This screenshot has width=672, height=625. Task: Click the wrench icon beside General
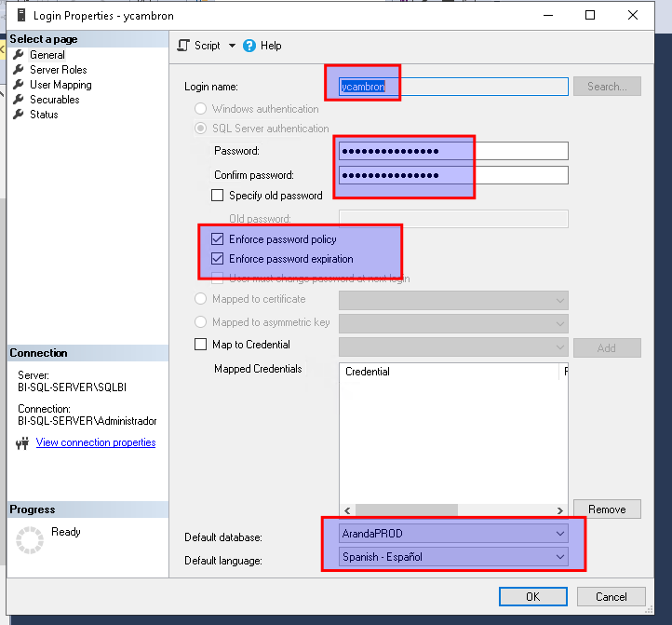(x=19, y=55)
